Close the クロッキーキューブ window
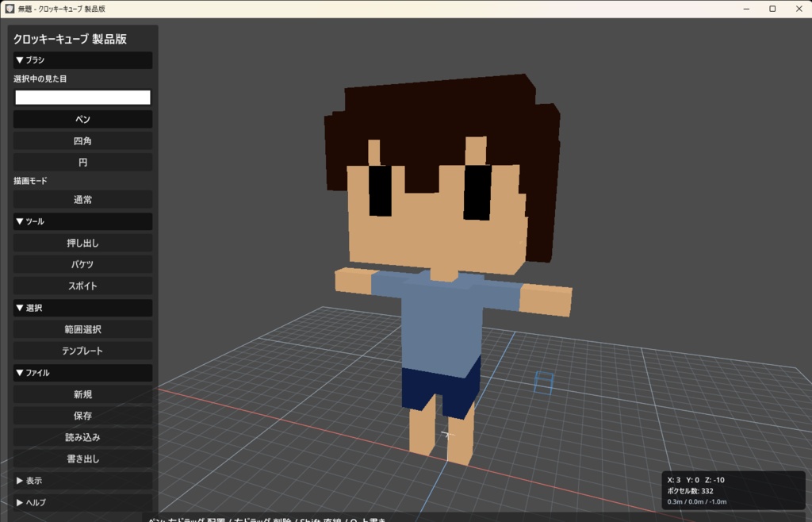The width and height of the screenshot is (812, 522). click(x=799, y=9)
